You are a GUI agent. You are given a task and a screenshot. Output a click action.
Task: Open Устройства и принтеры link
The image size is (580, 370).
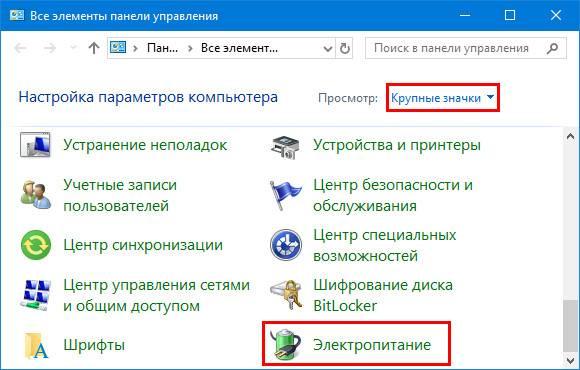point(397,145)
